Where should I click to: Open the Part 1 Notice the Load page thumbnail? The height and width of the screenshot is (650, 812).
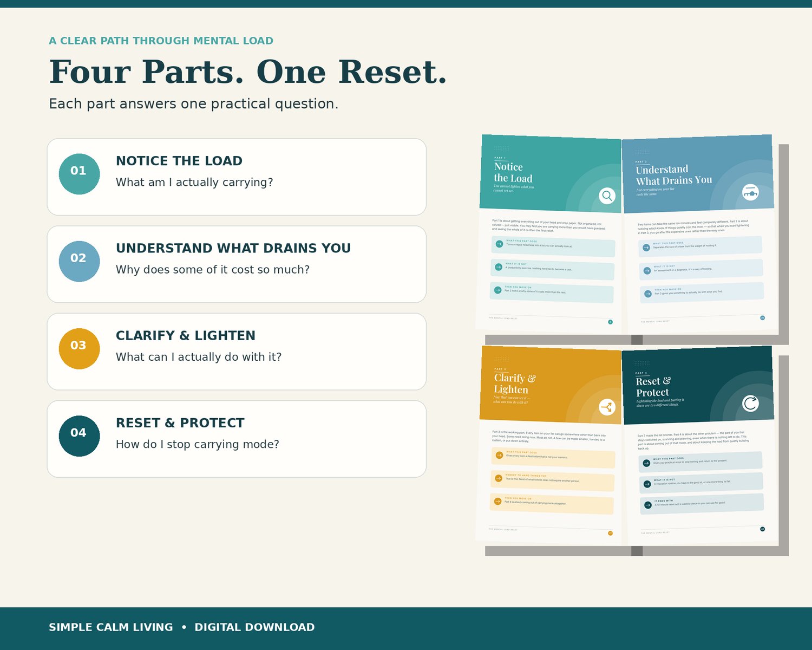549,234
